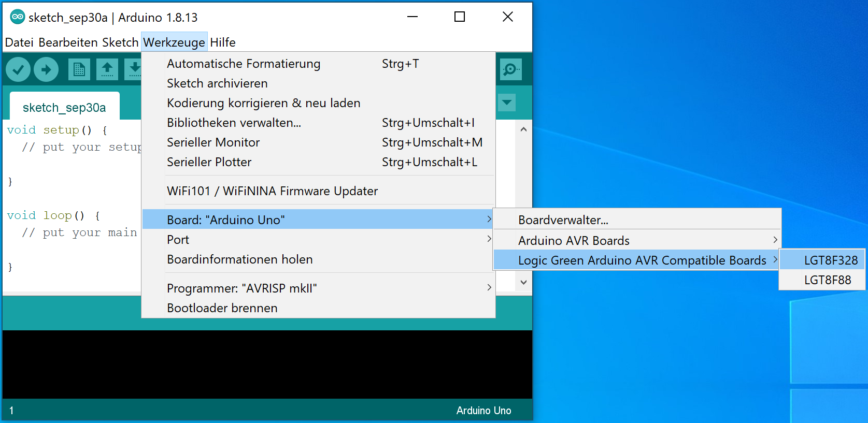The width and height of the screenshot is (868, 423).
Task: Click the Upload arrow toolbar icon
Action: [x=46, y=69]
